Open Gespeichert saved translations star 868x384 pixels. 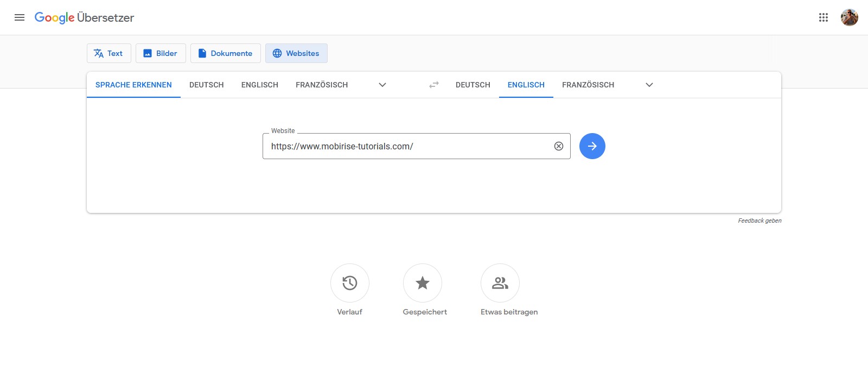422,283
